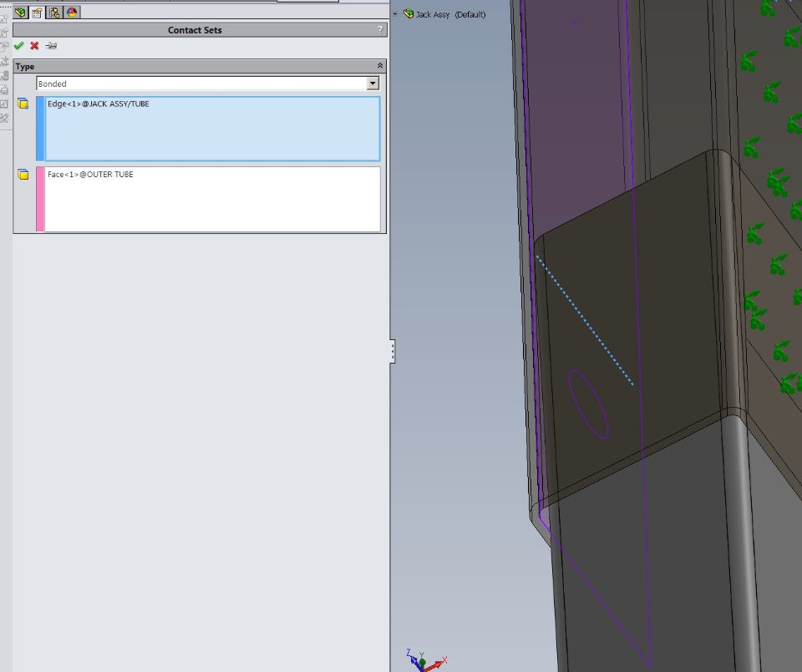Open Contact Sets help question mark
802x672 pixels.
379,30
